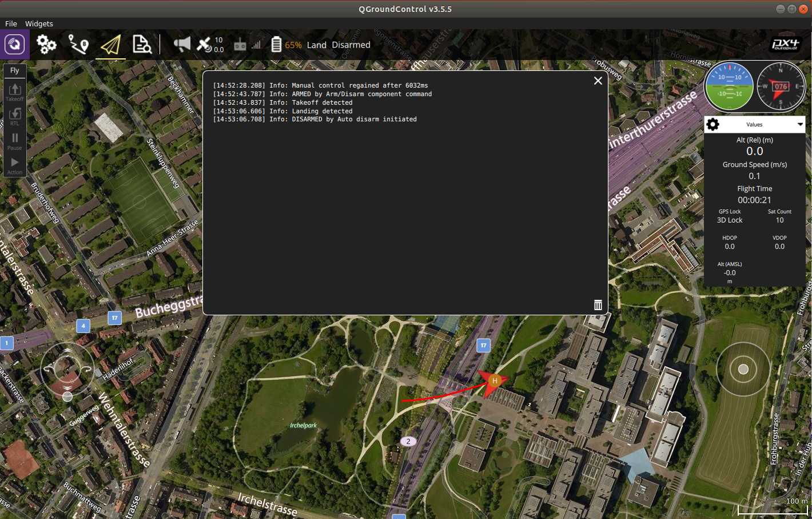Click the 65% battery percentage text
Image resolution: width=812 pixels, height=519 pixels.
293,45
